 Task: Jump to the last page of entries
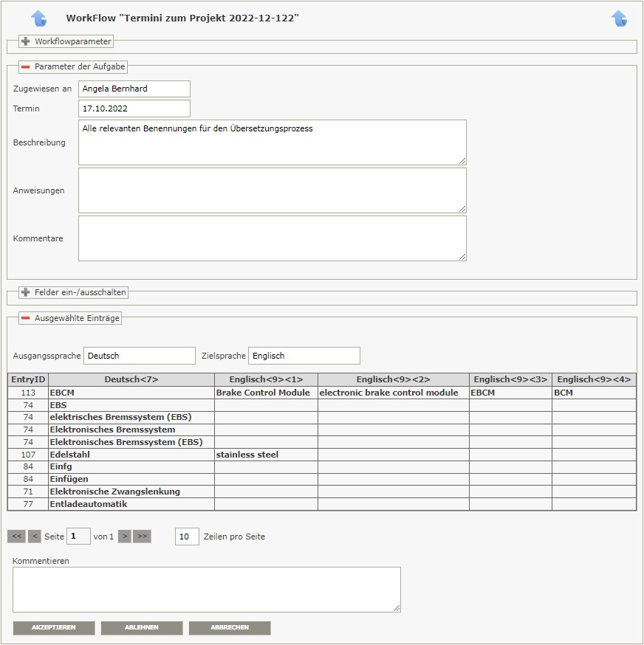tap(142, 537)
